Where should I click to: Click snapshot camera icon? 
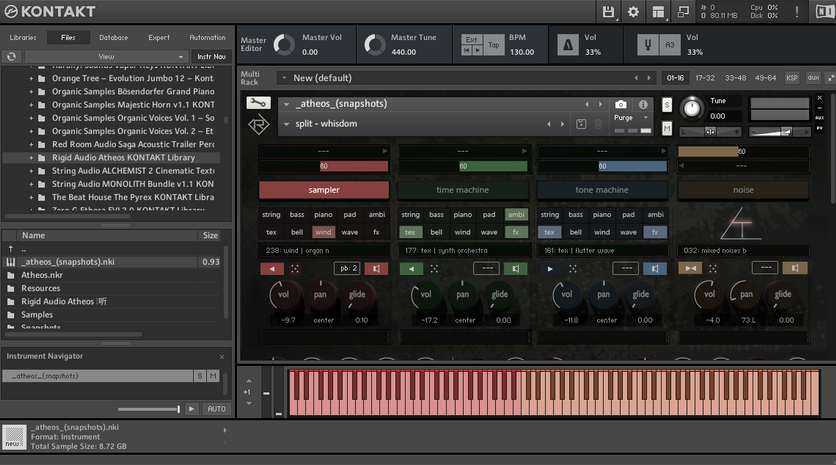621,104
